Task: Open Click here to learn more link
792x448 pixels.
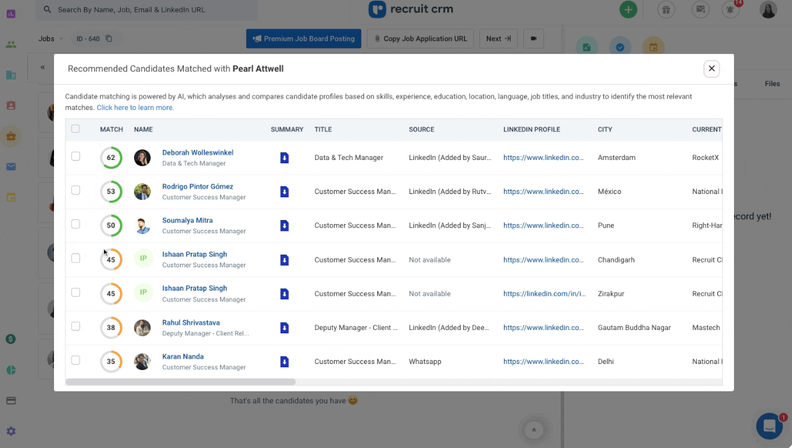Action: [135, 108]
